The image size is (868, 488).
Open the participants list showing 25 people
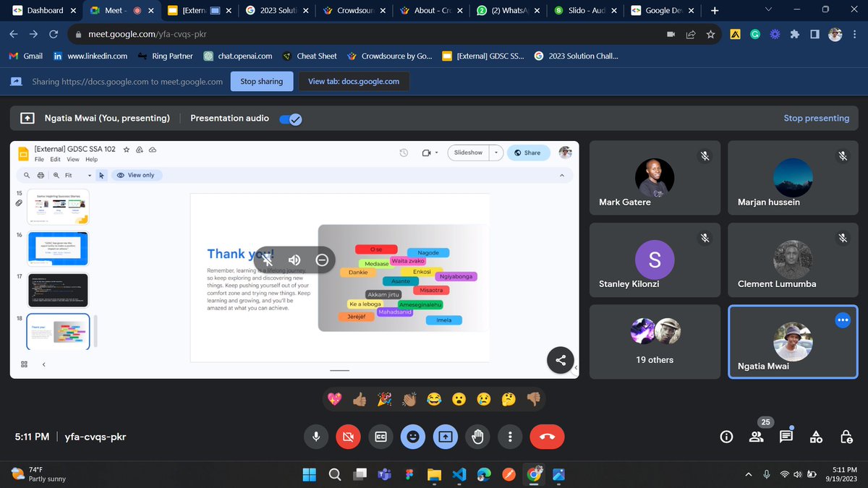pyautogui.click(x=756, y=437)
